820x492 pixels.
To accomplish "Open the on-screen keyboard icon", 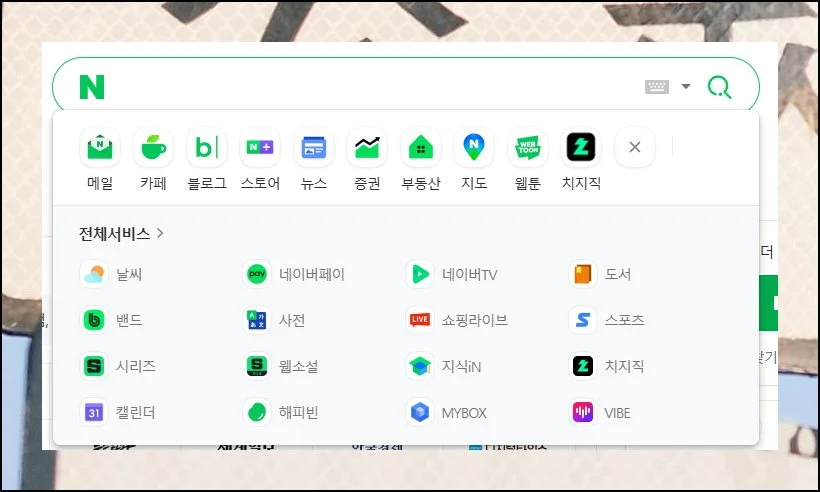I will pos(657,87).
